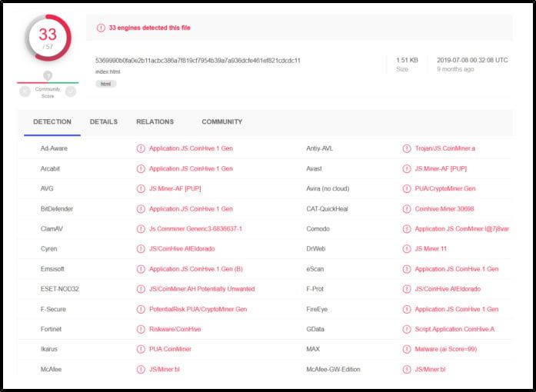
Task: Click the ESET-NOD32 engine name
Action: (59, 289)
